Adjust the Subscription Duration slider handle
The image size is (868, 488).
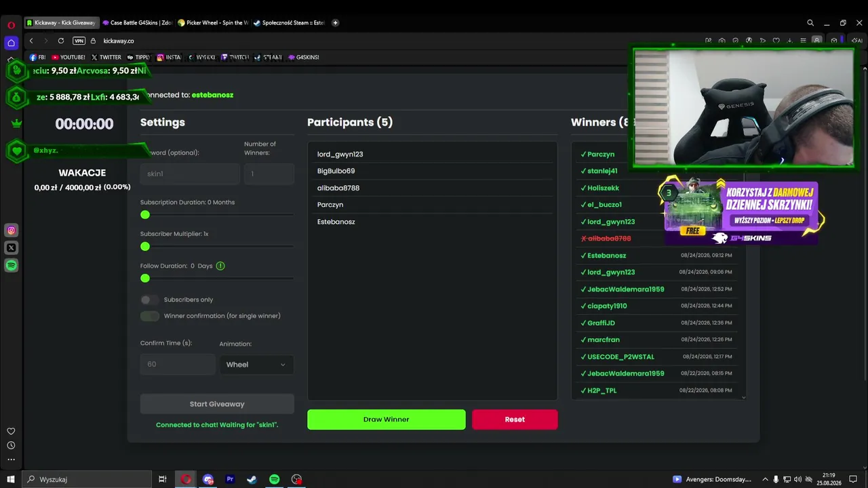145,215
